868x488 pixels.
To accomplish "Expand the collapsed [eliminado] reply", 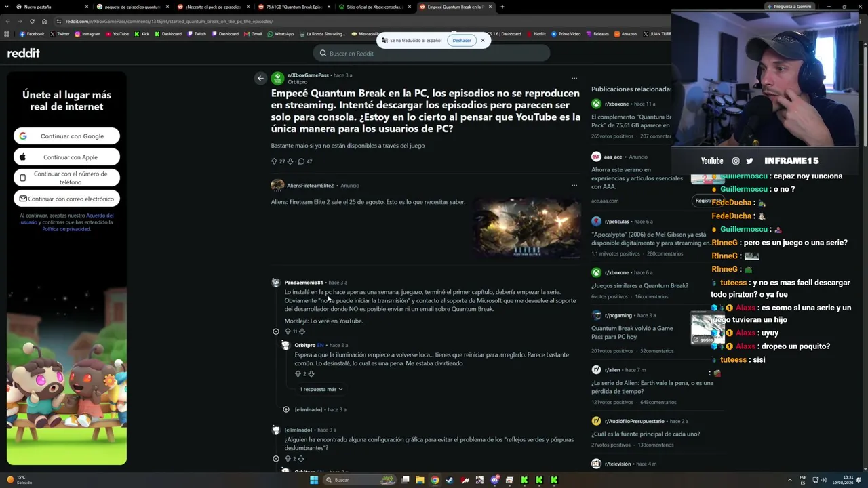I will point(286,409).
